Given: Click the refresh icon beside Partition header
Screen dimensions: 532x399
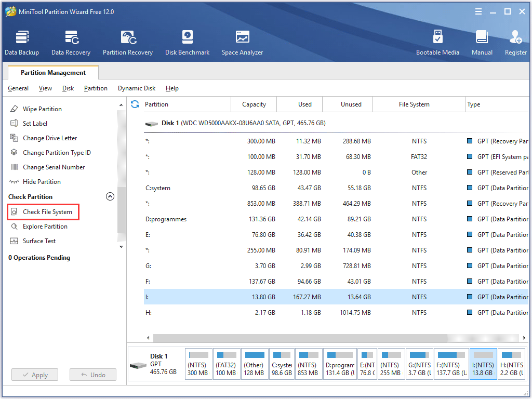Looking at the screenshot, I should click(135, 104).
